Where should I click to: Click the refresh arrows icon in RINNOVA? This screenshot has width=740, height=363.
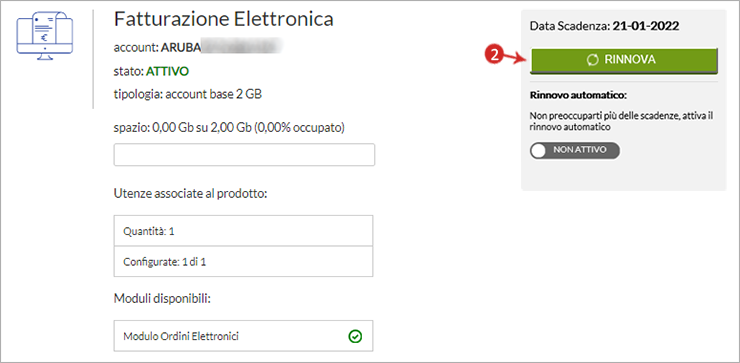point(592,59)
